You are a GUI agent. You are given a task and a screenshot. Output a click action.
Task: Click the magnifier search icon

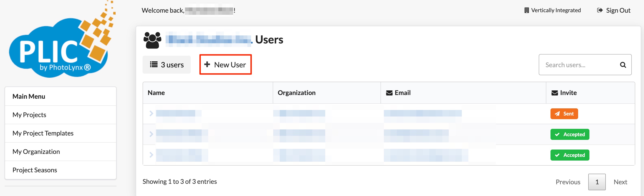tap(623, 65)
